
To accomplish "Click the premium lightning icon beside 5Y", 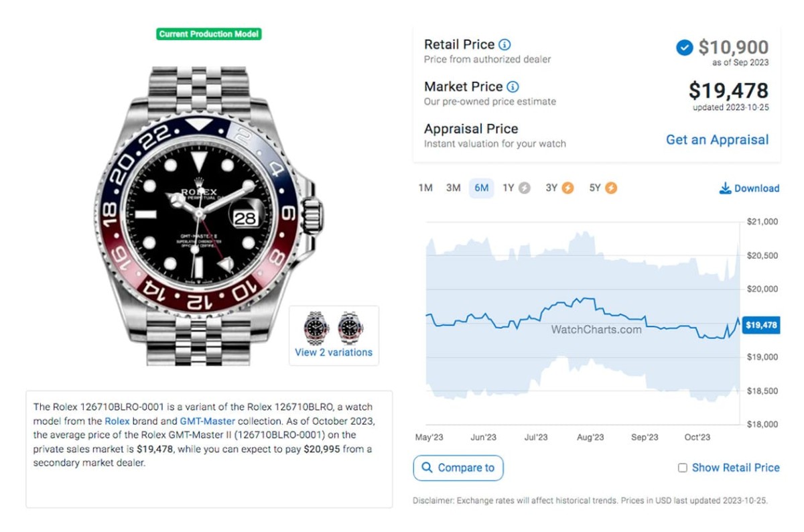I will point(611,188).
